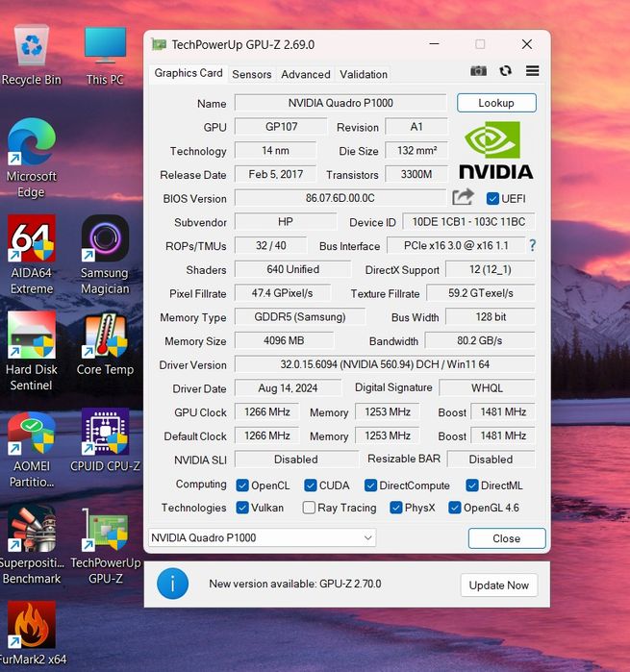Take a GPU-Z screenshot with camera icon
This screenshot has width=630, height=672.
(478, 71)
